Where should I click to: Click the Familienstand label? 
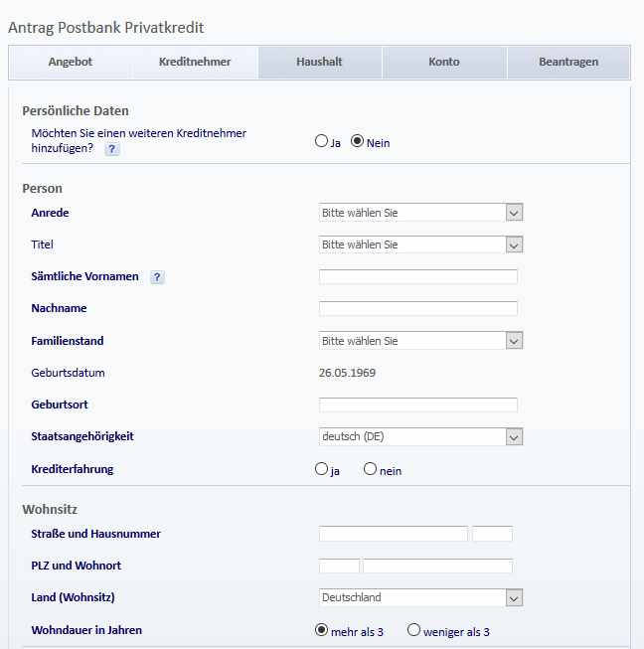[x=68, y=341]
